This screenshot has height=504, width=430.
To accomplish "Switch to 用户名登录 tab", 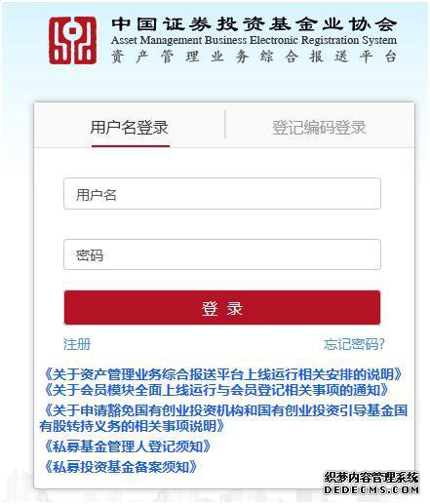I will tap(130, 127).
